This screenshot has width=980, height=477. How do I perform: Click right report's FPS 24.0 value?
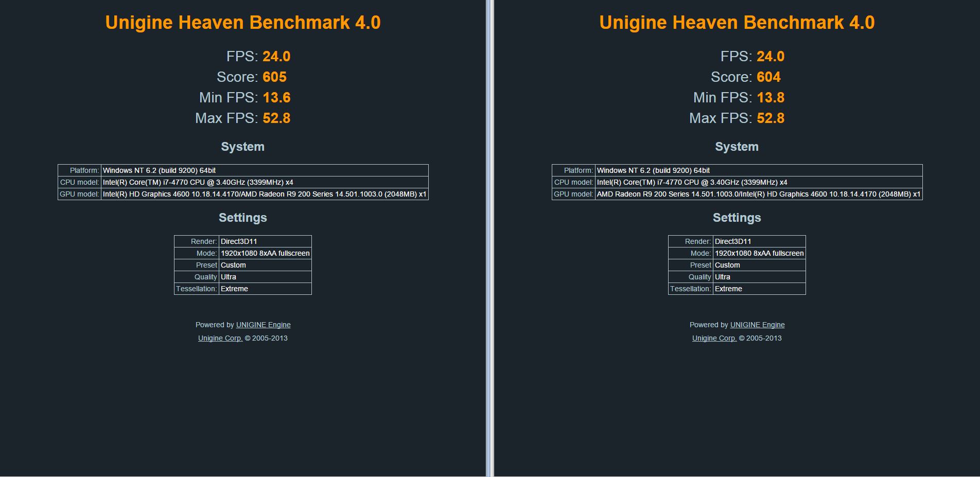point(771,57)
